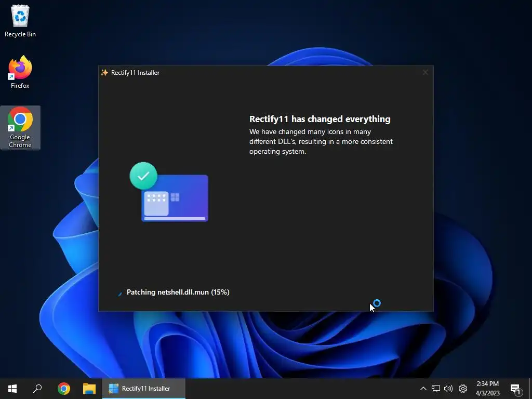Click the green checkmark illustration
The width and height of the screenshot is (532, 399).
143,176
